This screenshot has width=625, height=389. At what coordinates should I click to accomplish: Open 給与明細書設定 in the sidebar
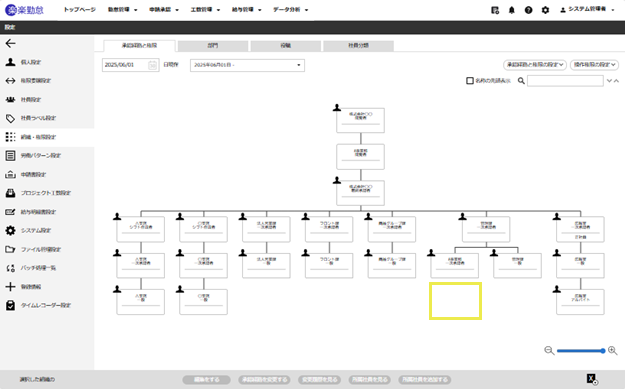(x=47, y=212)
